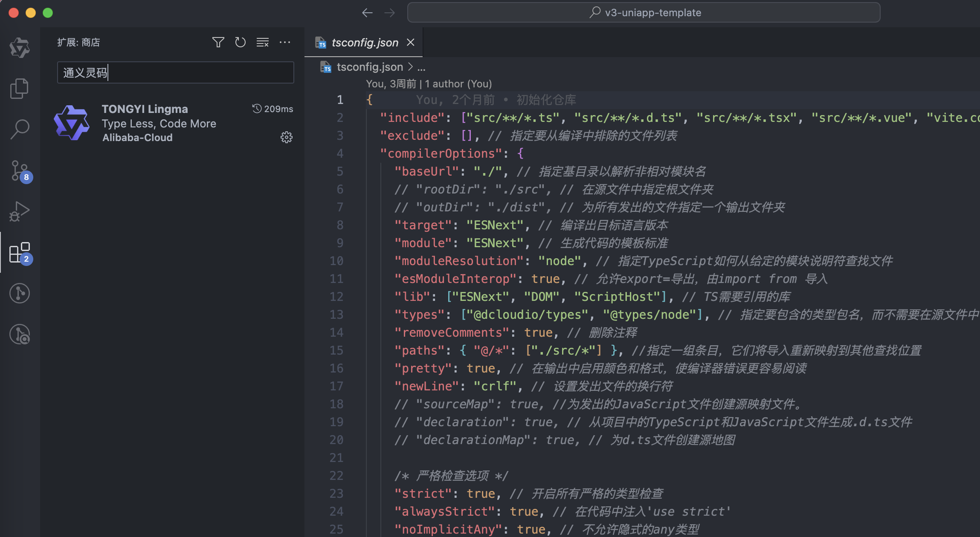The image size is (980, 537).
Task: Go forward with the right arrow
Action: pyautogui.click(x=389, y=13)
